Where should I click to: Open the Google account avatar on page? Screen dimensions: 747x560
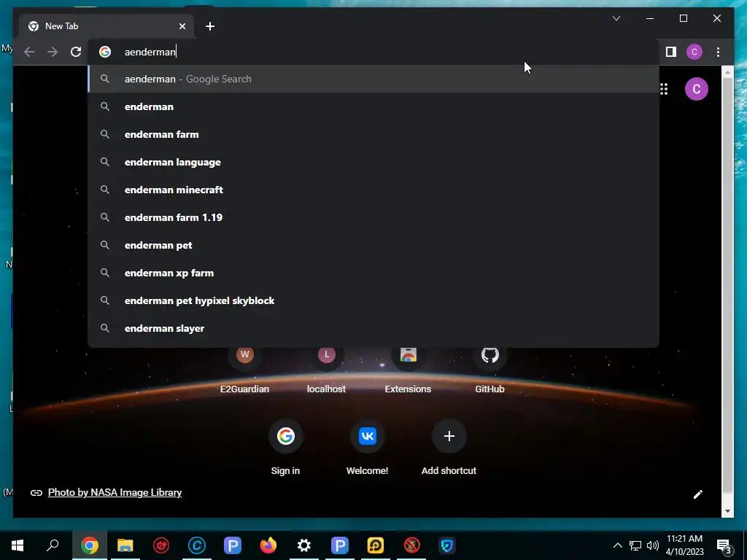(x=696, y=89)
